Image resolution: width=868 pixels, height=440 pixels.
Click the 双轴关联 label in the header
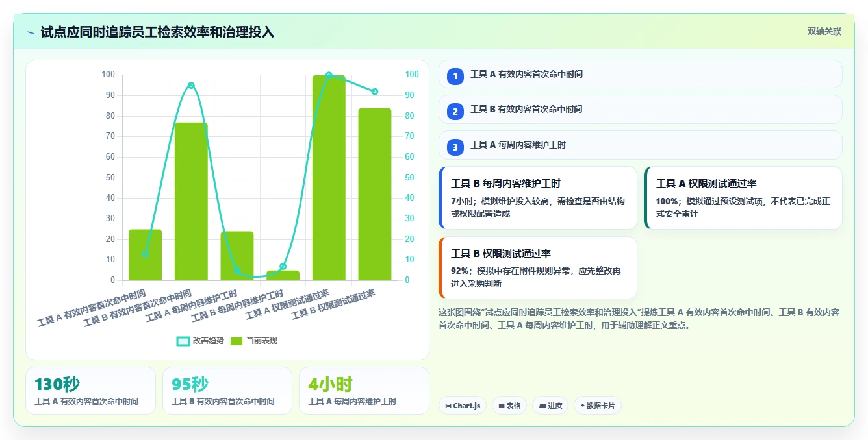pyautogui.click(x=824, y=32)
